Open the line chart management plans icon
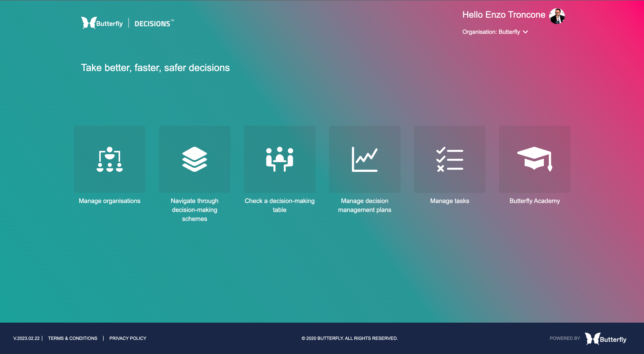Viewport: 644px width, 354px height. (365, 159)
